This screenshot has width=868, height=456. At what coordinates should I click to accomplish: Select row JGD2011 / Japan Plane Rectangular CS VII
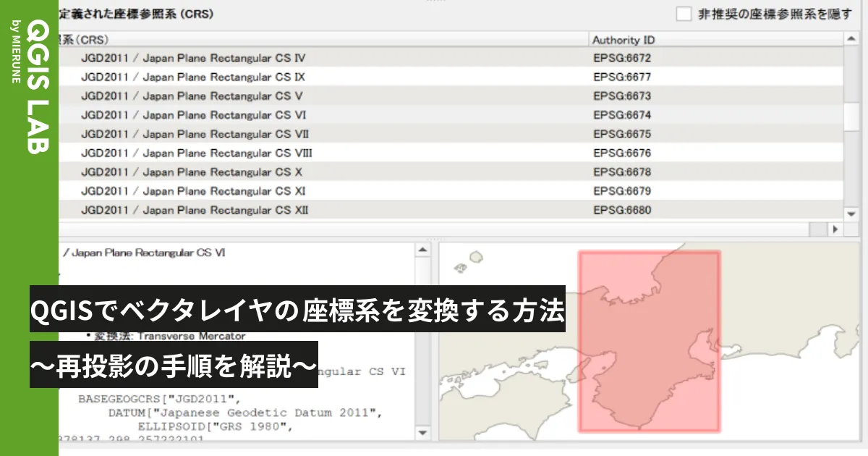[x=451, y=134]
